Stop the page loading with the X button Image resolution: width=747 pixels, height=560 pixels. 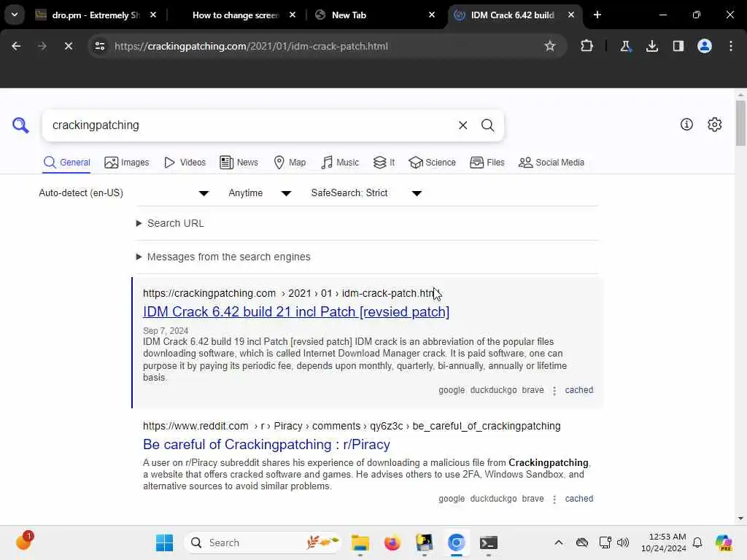pyautogui.click(x=68, y=46)
